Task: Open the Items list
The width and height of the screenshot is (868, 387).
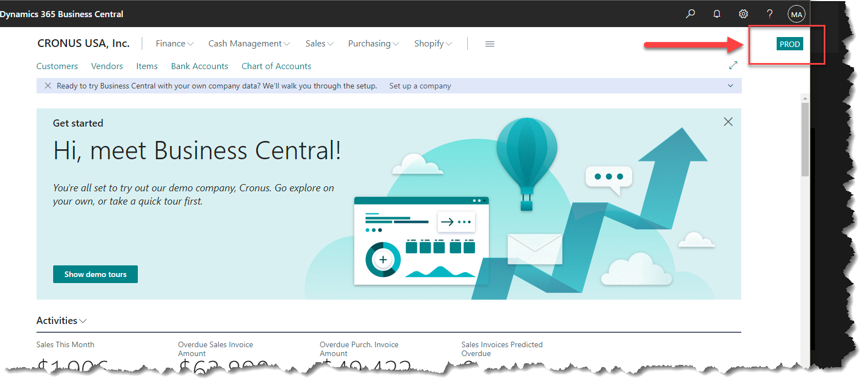Action: point(147,66)
